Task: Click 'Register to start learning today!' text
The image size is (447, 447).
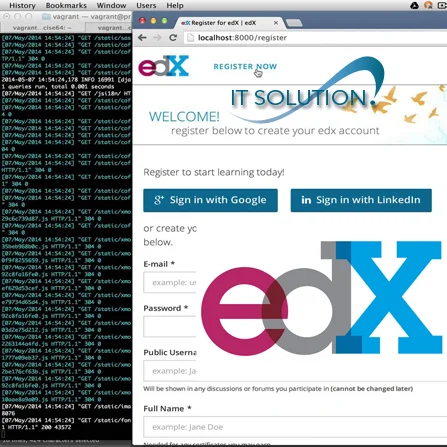Action: 214,172
